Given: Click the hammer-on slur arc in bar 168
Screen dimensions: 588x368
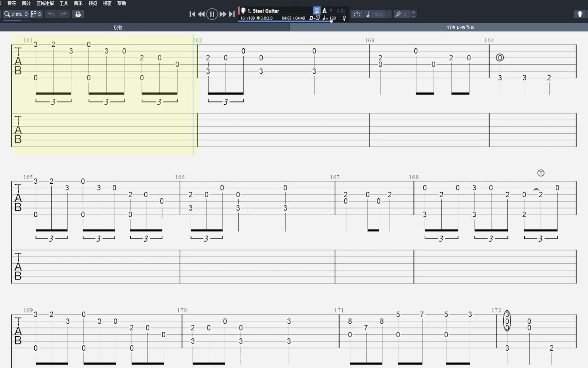Looking at the screenshot, I should pos(536,189).
